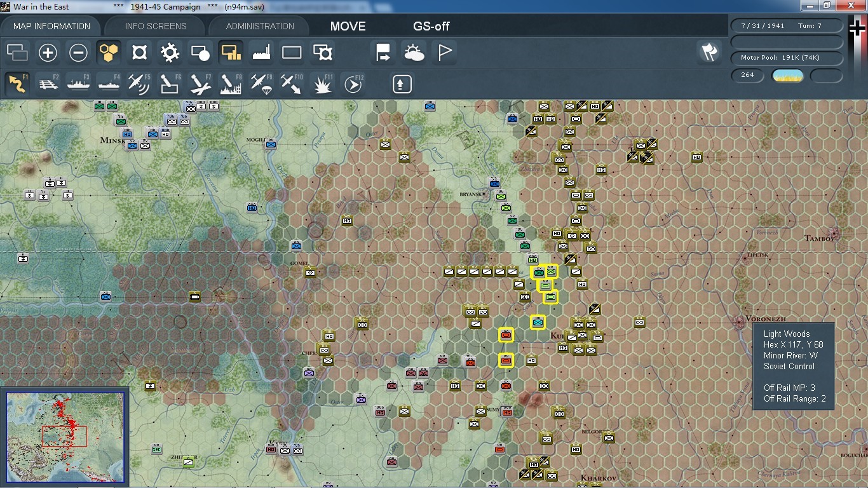The height and width of the screenshot is (488, 868).
Task: Switch to the INFO SCREENS tab
Action: click(x=156, y=26)
